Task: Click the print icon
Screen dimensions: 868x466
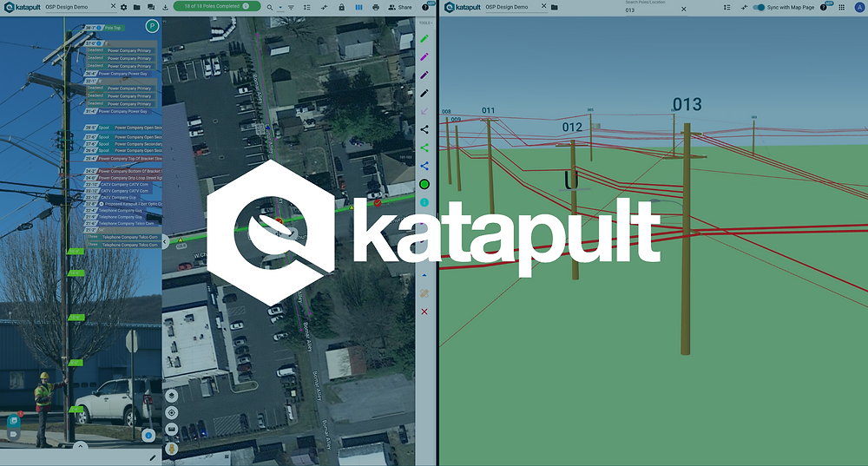Action: pyautogui.click(x=376, y=7)
